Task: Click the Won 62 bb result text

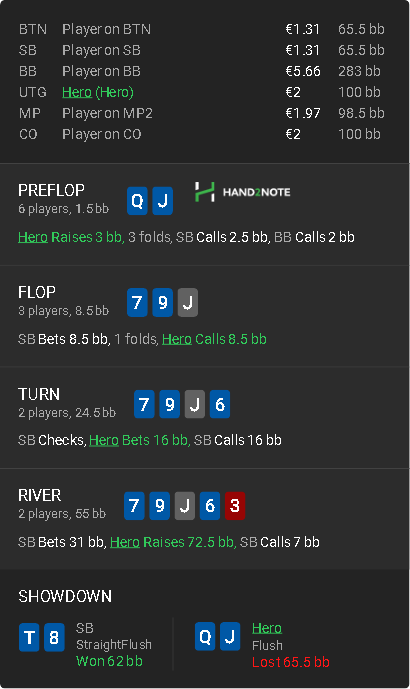Action: 109,661
